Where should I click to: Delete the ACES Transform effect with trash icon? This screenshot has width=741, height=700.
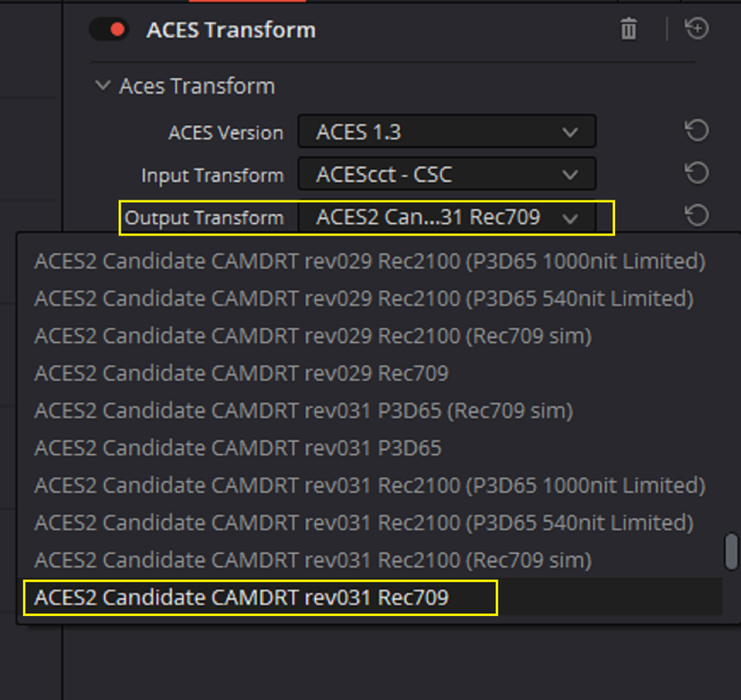628,29
